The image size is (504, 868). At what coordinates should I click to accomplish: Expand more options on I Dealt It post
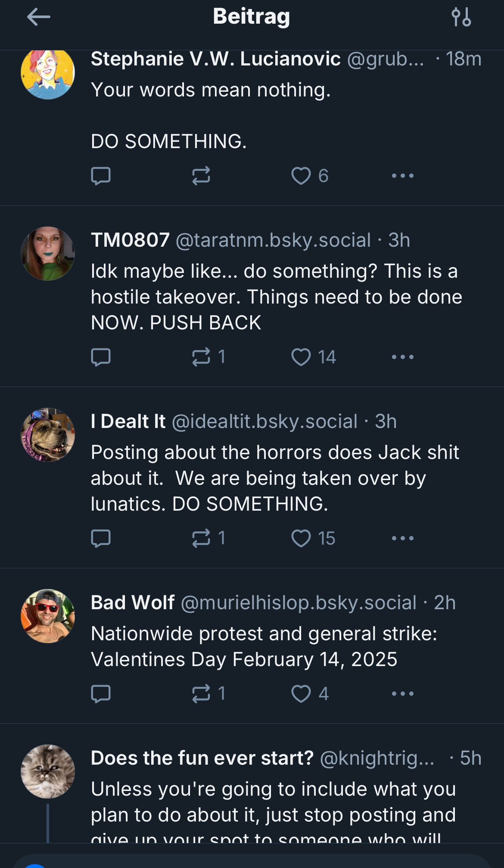403,538
